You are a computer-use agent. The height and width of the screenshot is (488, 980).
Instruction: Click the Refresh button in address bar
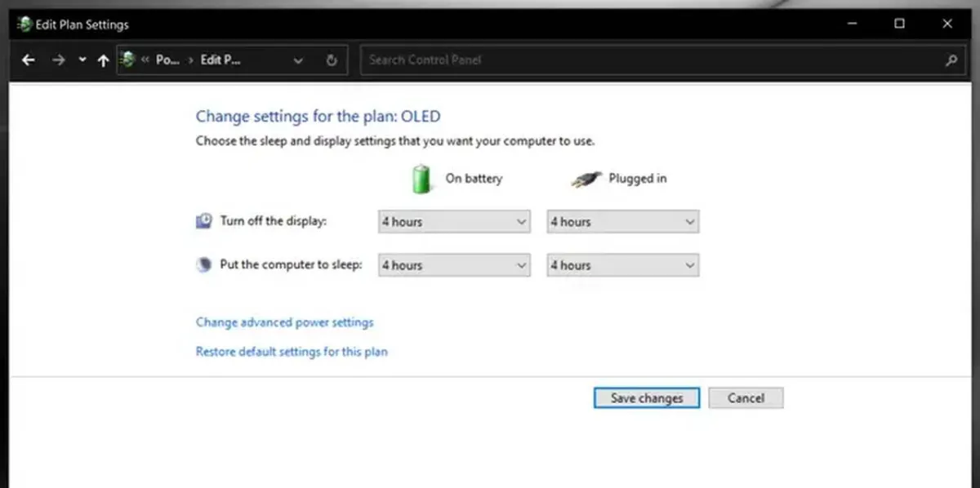[331, 60]
